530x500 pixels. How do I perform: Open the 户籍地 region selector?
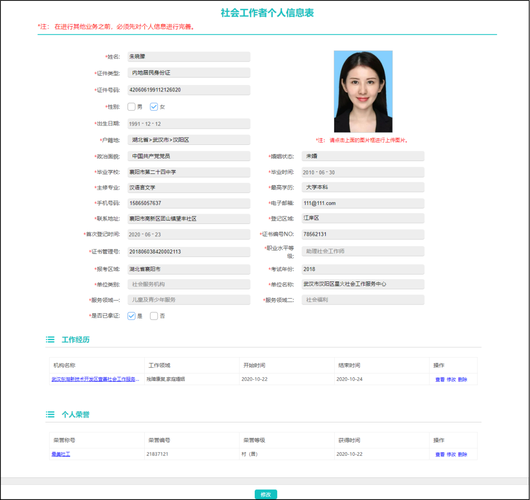click(189, 140)
